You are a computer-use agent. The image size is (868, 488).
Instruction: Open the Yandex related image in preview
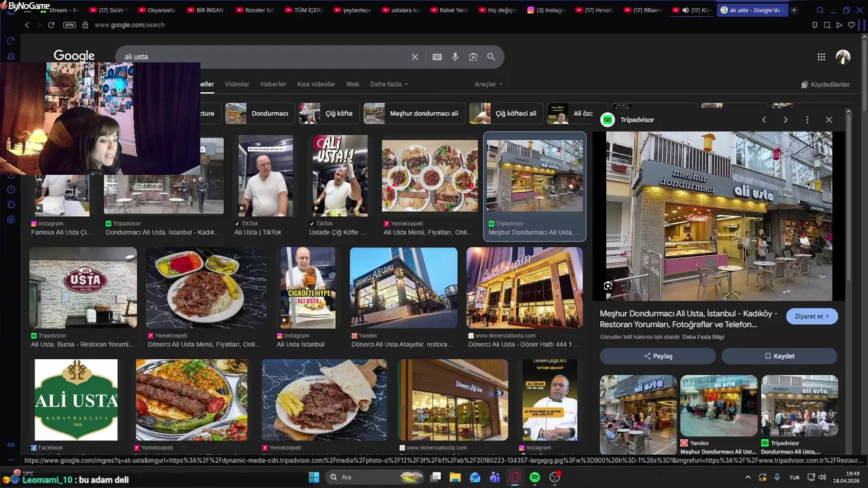pos(719,405)
